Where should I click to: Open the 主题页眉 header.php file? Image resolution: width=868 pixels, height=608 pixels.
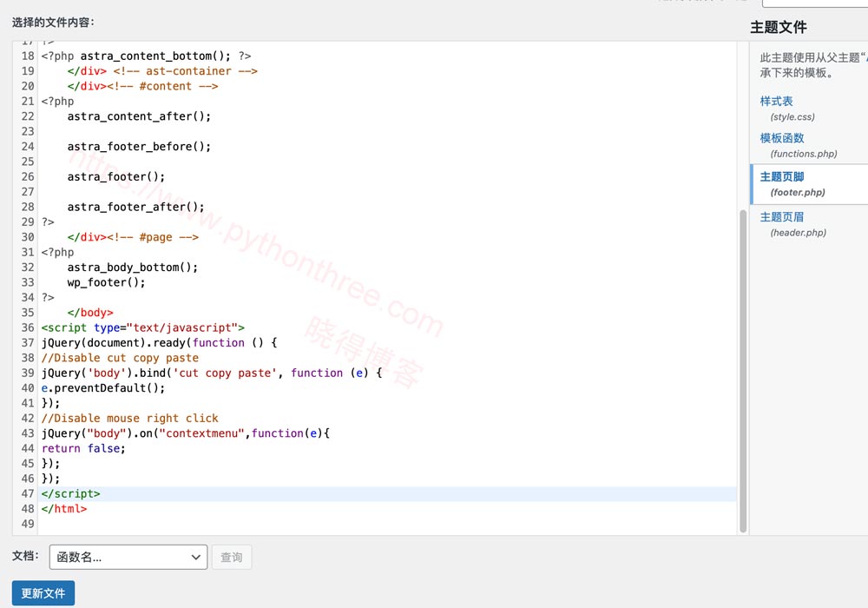tap(782, 217)
